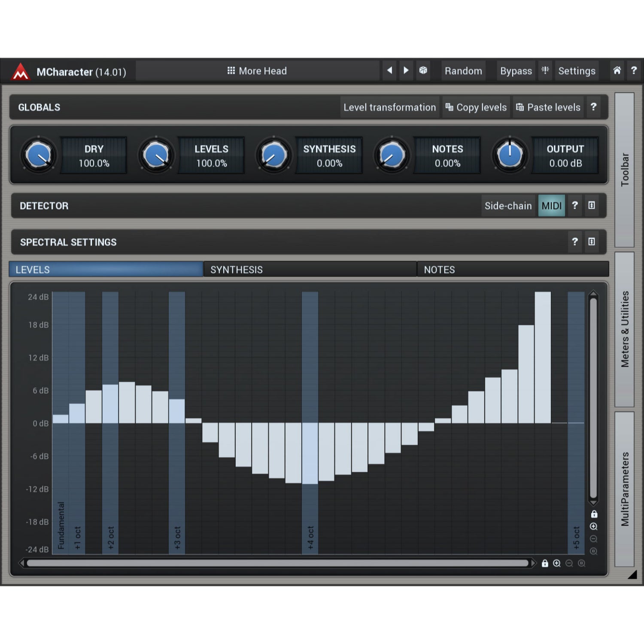Click the icon between Bypass and Settings

pos(545,70)
